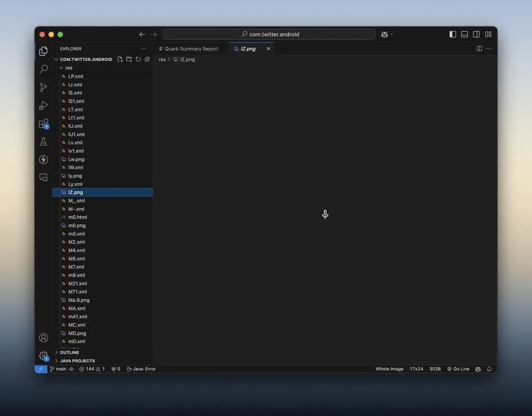Open the Testing flask icon view

43,142
